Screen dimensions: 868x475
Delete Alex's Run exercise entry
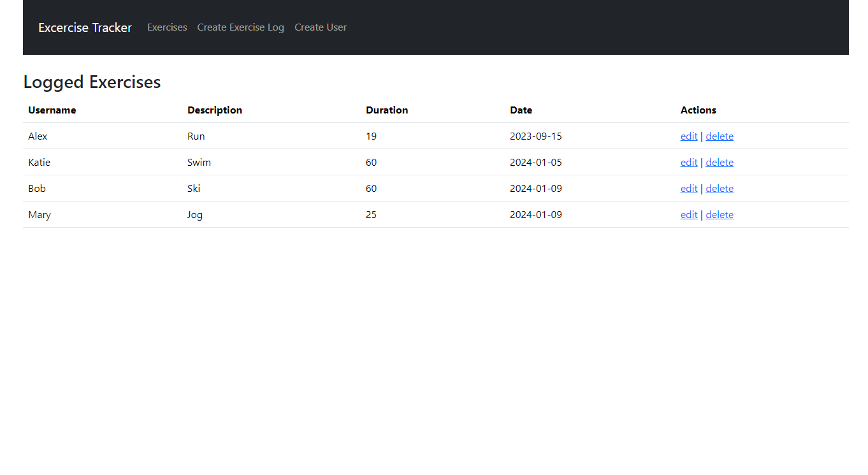tap(720, 136)
